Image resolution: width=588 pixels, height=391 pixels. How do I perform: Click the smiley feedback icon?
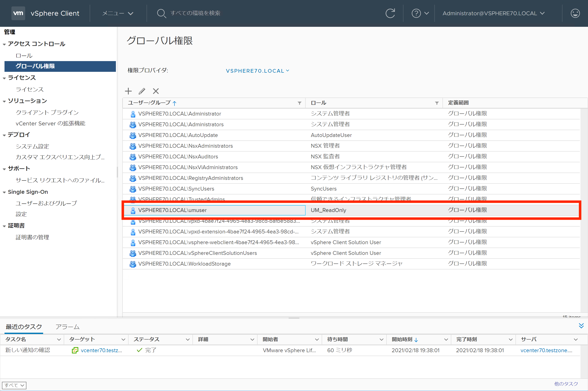pyautogui.click(x=575, y=13)
